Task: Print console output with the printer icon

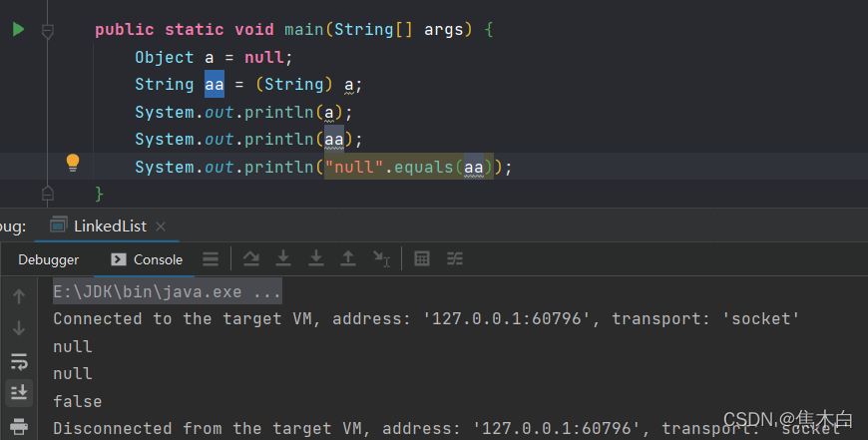Action: (x=19, y=426)
